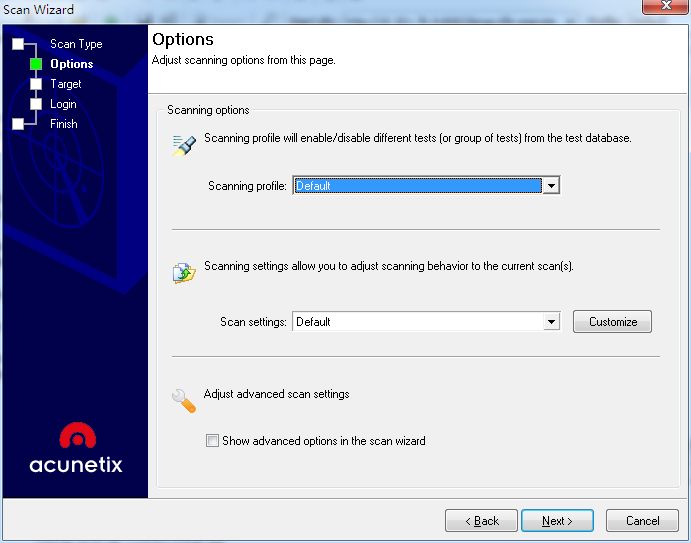Click the Options page heading

pyautogui.click(x=183, y=39)
